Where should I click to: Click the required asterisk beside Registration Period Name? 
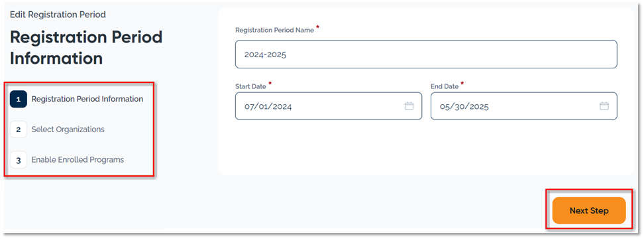coord(317,28)
